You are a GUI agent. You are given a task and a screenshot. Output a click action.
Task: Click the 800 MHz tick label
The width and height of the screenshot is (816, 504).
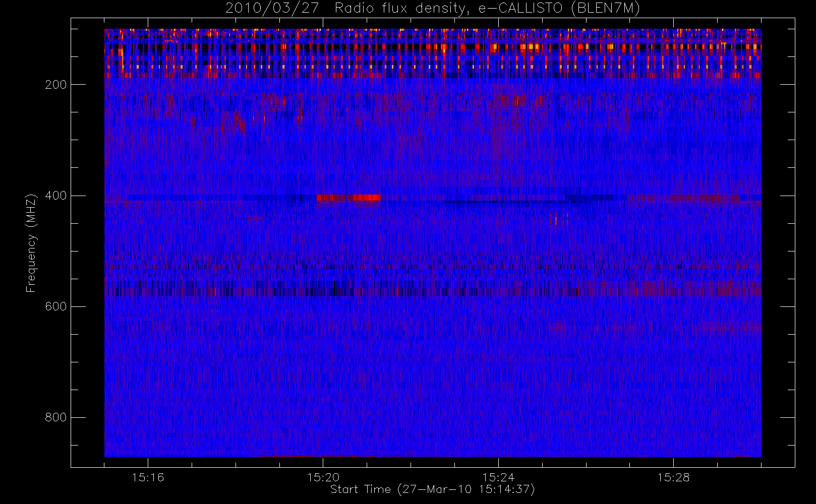point(55,417)
